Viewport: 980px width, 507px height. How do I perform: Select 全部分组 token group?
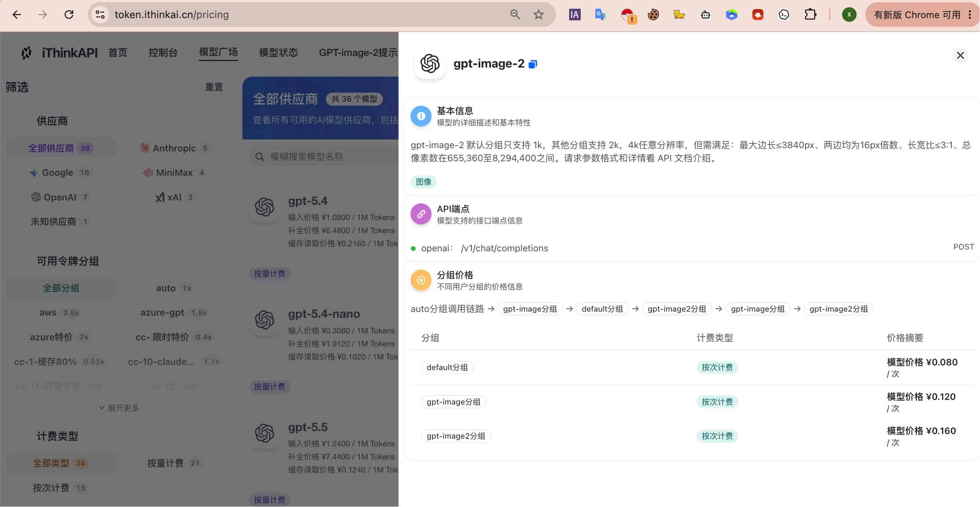pos(61,288)
